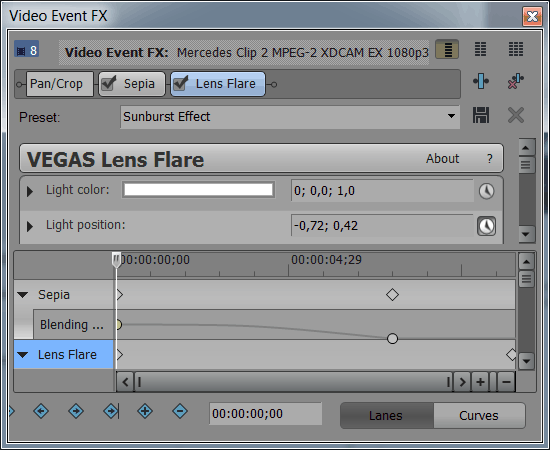Save the current preset

481,115
